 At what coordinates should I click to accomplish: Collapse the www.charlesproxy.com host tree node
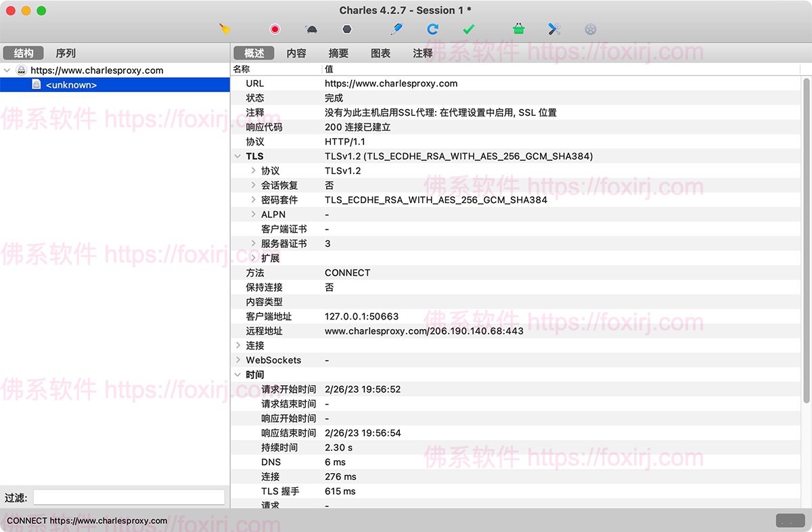7,70
